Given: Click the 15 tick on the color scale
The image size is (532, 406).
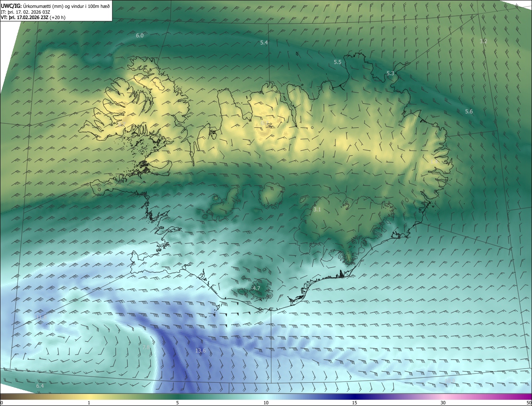Looking at the screenshot, I should point(355,403).
